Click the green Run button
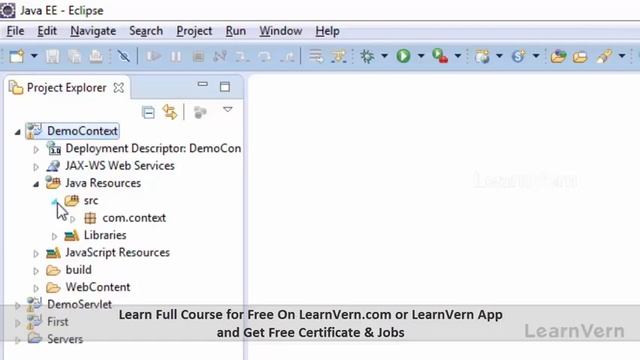This screenshot has width=640, height=360. click(x=403, y=56)
